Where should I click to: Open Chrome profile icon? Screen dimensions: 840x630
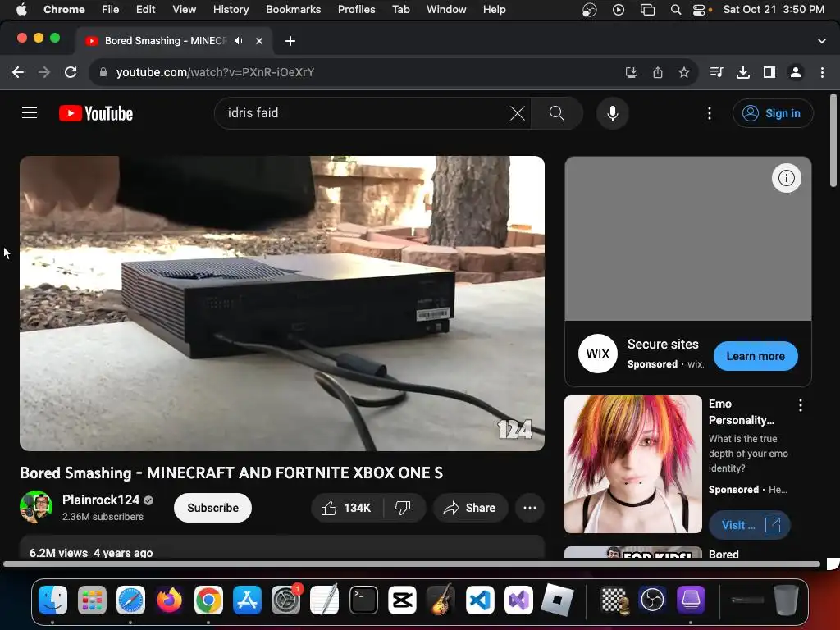796,72
